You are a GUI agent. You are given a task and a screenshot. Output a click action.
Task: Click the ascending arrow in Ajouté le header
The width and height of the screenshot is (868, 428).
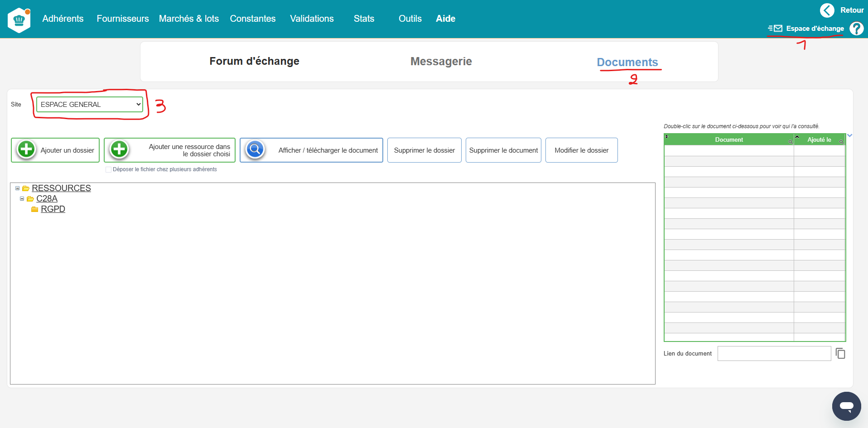(797, 136)
